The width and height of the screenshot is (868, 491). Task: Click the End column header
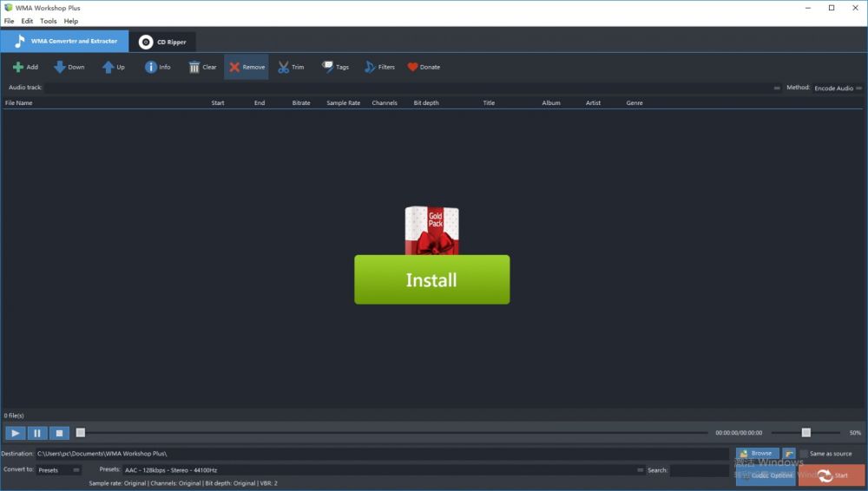pos(259,103)
